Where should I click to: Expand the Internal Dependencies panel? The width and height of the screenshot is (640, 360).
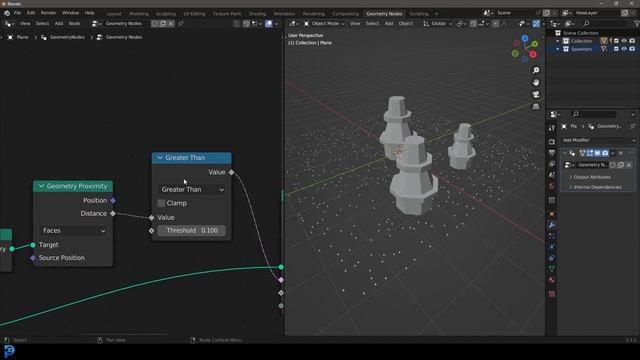(x=595, y=187)
